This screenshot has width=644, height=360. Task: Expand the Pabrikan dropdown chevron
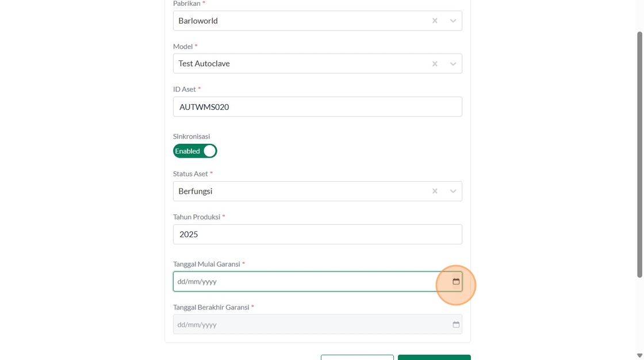coord(453,21)
